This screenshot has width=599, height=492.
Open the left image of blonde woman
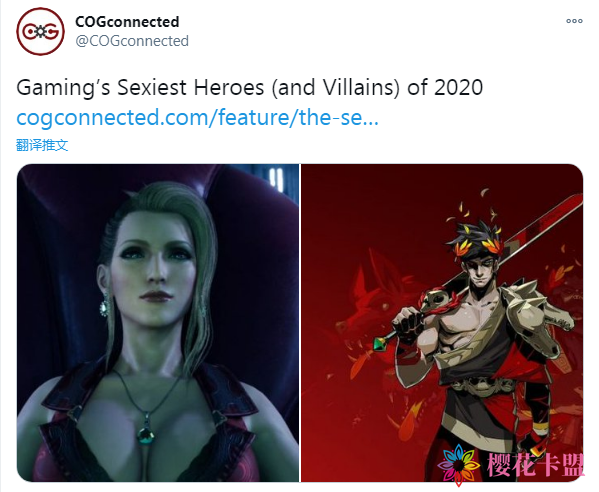158,323
